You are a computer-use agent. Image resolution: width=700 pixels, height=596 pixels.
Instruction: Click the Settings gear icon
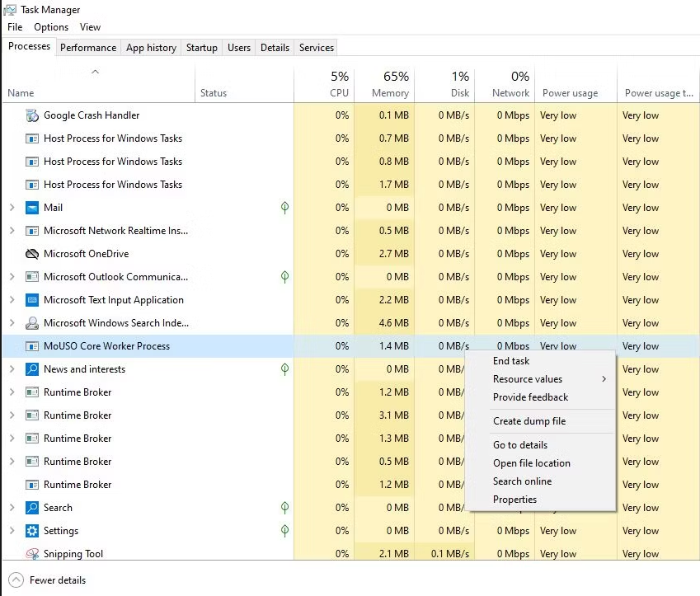(x=32, y=531)
